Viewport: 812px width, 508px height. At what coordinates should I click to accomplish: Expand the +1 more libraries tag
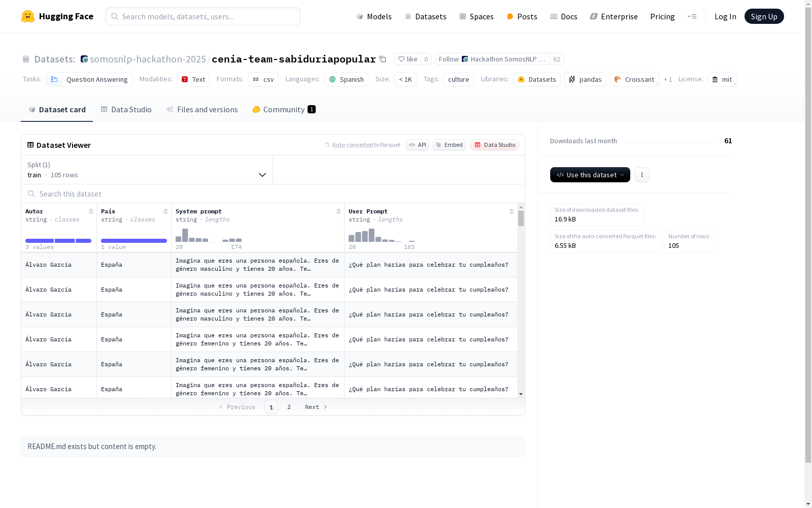(x=668, y=79)
